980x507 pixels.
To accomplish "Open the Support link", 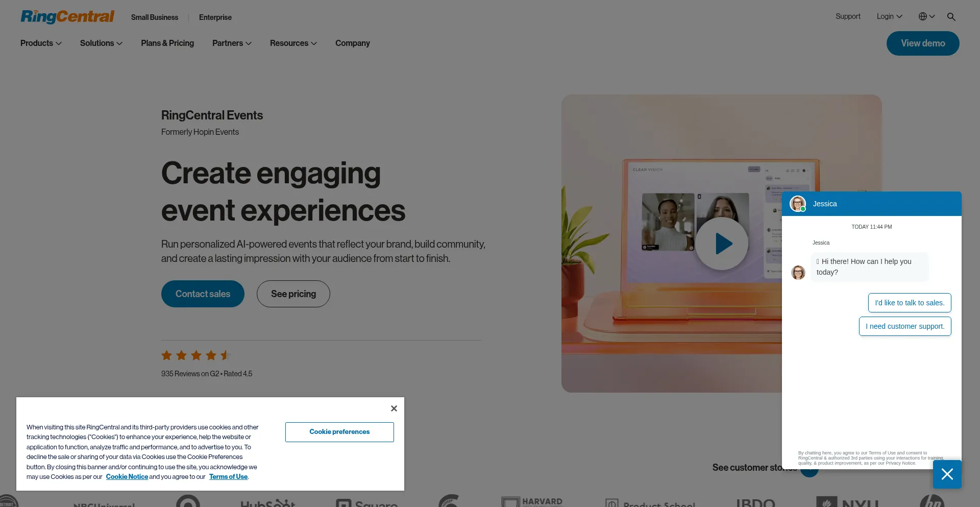I will pyautogui.click(x=848, y=16).
